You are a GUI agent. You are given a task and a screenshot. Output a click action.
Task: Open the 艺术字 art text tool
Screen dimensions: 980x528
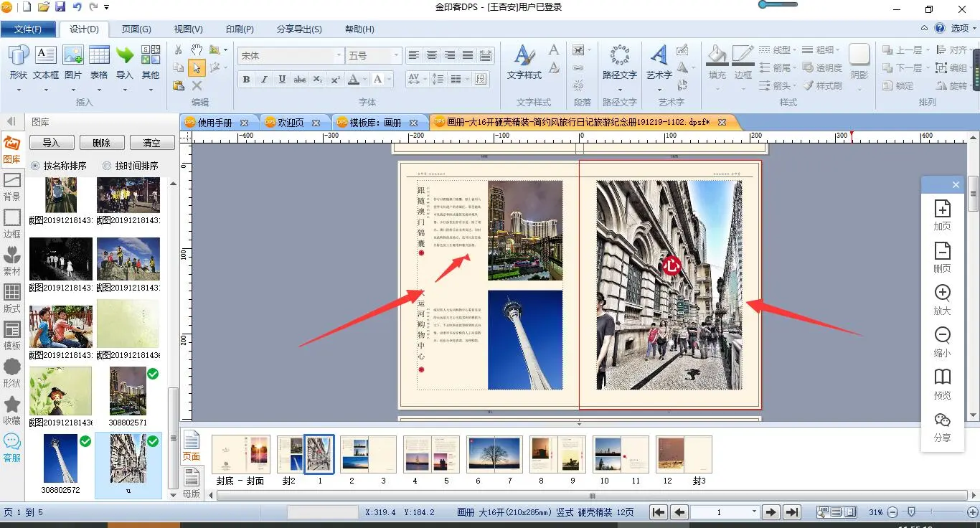pos(659,56)
